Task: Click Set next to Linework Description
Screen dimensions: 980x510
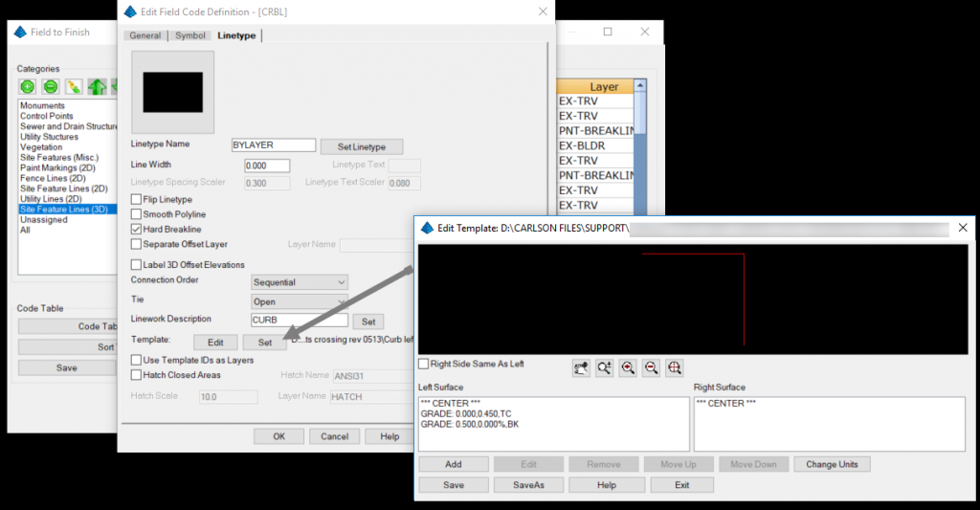Action: tap(368, 322)
